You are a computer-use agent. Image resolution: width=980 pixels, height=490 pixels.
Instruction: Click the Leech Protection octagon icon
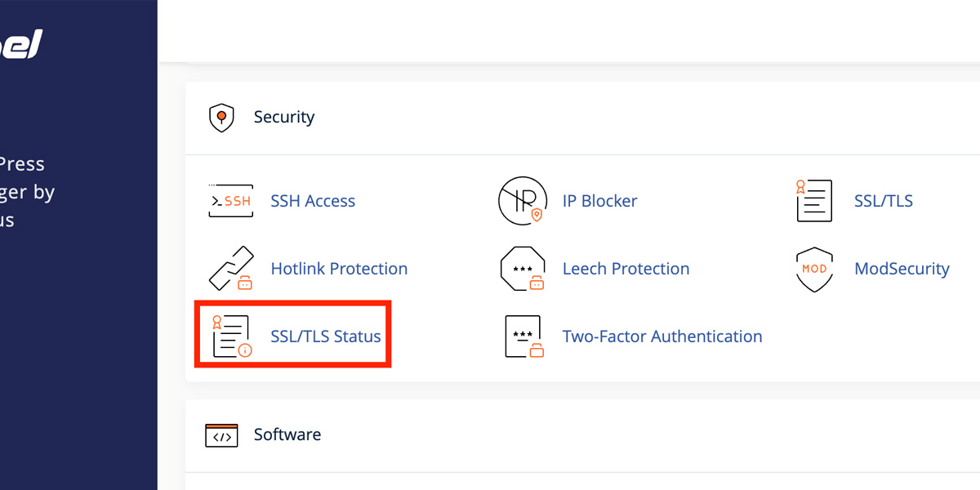[523, 268]
